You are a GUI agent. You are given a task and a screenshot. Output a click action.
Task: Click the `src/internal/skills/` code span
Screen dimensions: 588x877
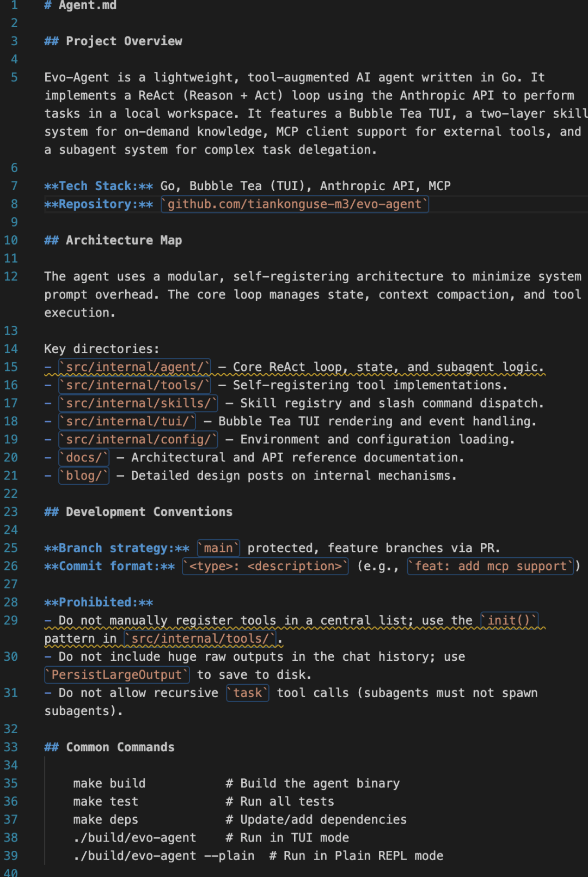point(138,403)
